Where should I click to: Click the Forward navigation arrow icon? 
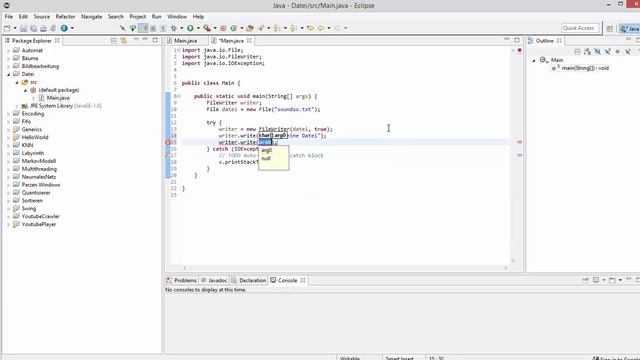tap(338, 28)
